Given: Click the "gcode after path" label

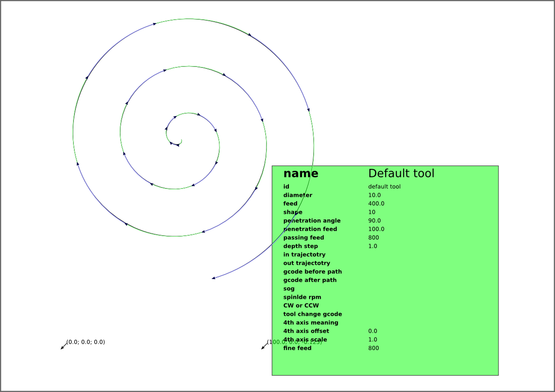Looking at the screenshot, I should (x=310, y=280).
